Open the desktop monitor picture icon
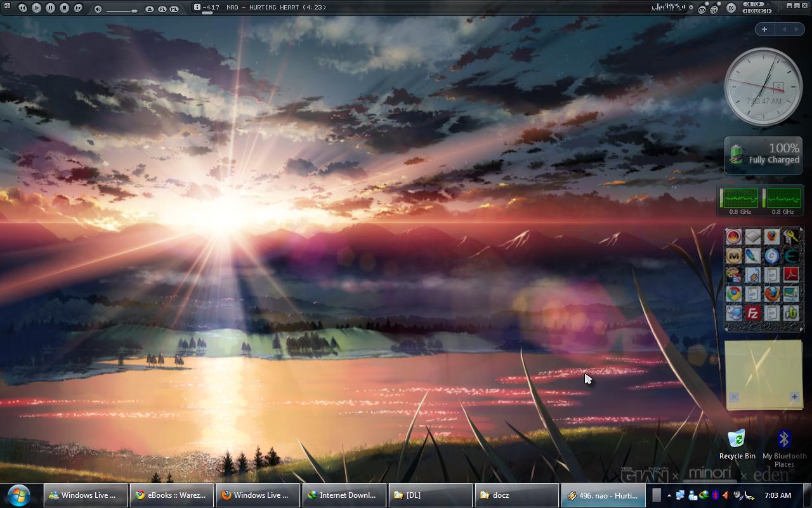Image resolution: width=812 pixels, height=508 pixels. click(x=790, y=294)
